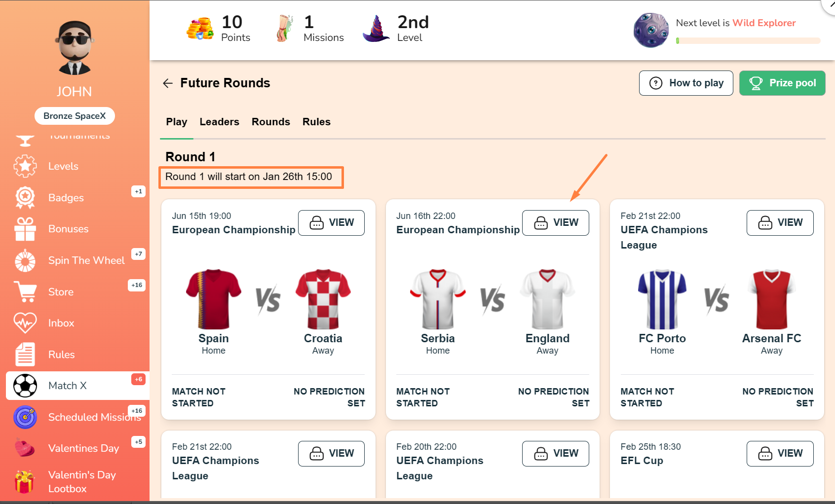Select the Match X soccer ball icon

(x=25, y=386)
